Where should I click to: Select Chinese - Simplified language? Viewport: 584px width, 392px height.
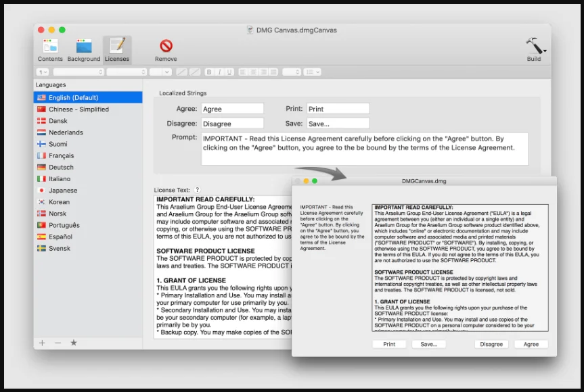pyautogui.click(x=88, y=109)
